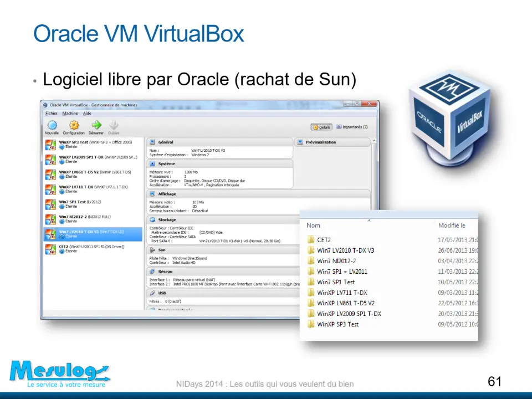Click Win7 NI2012-2 OS icon
This screenshot has height=399, width=532.
point(50,219)
